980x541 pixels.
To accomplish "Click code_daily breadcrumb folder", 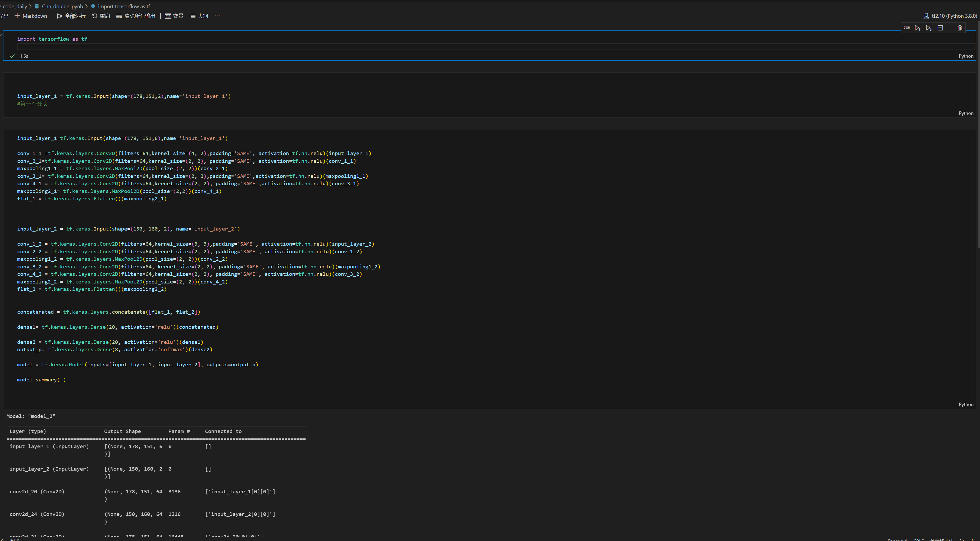I will (x=15, y=6).
